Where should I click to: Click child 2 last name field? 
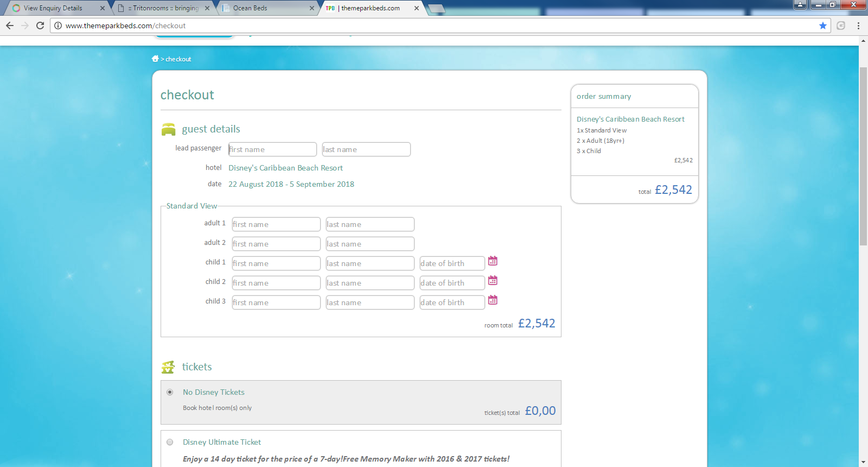point(370,283)
